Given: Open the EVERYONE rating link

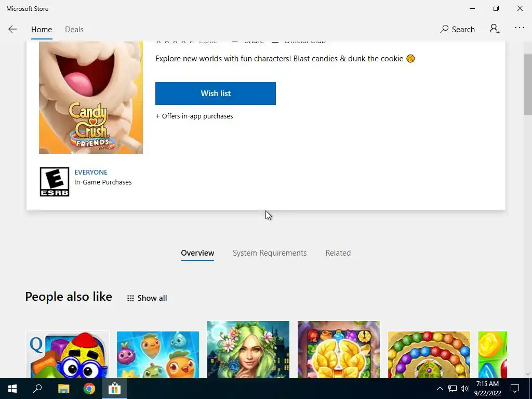Looking at the screenshot, I should (x=90, y=172).
